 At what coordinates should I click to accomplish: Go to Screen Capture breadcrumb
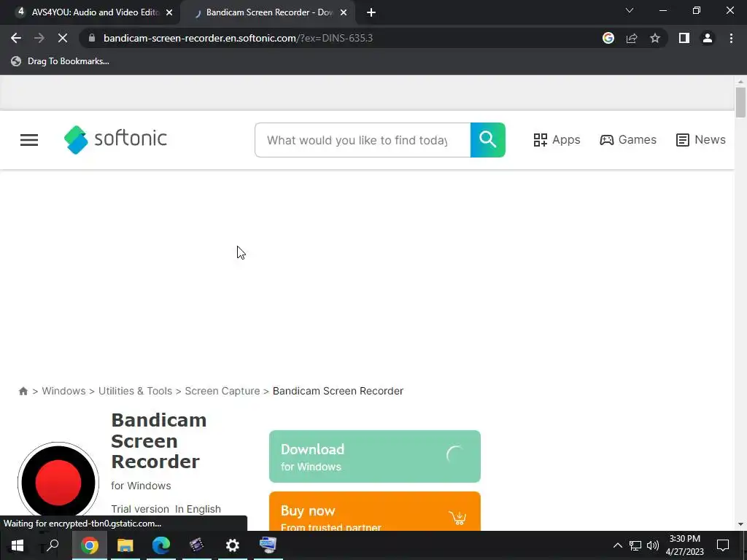pos(222,391)
